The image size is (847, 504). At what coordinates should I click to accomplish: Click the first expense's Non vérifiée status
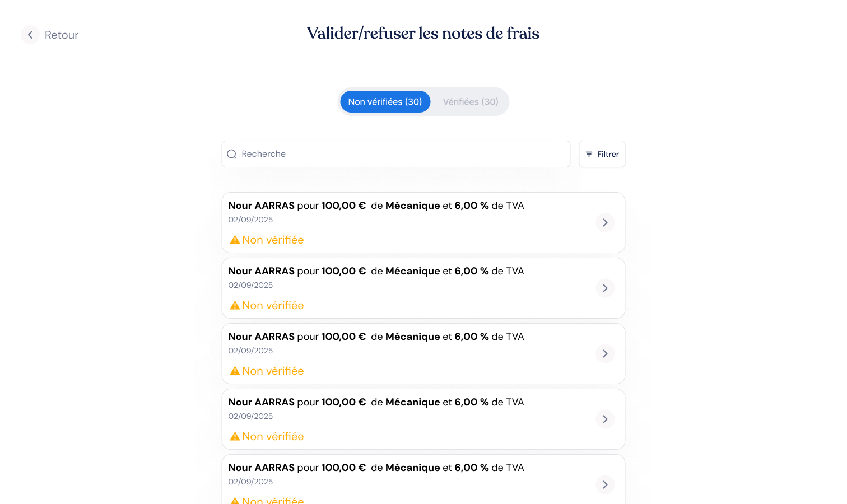click(x=273, y=240)
